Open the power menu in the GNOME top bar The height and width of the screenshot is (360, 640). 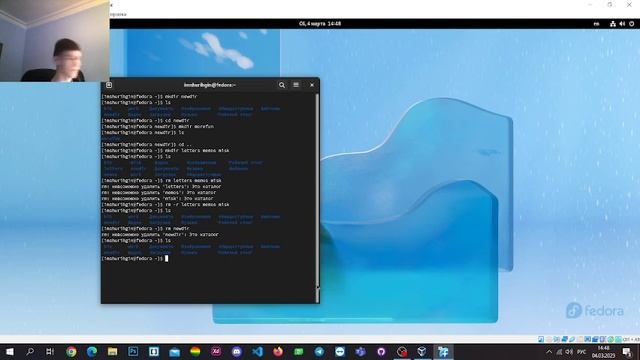(631, 24)
